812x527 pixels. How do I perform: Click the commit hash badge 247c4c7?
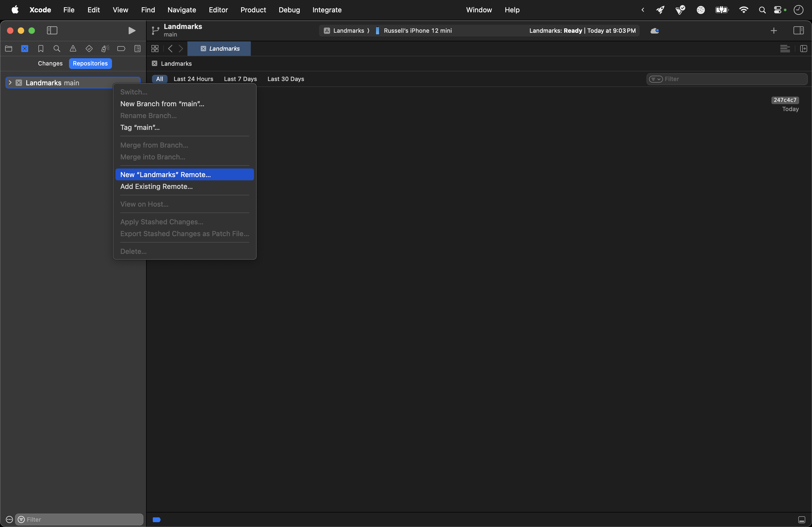click(785, 100)
